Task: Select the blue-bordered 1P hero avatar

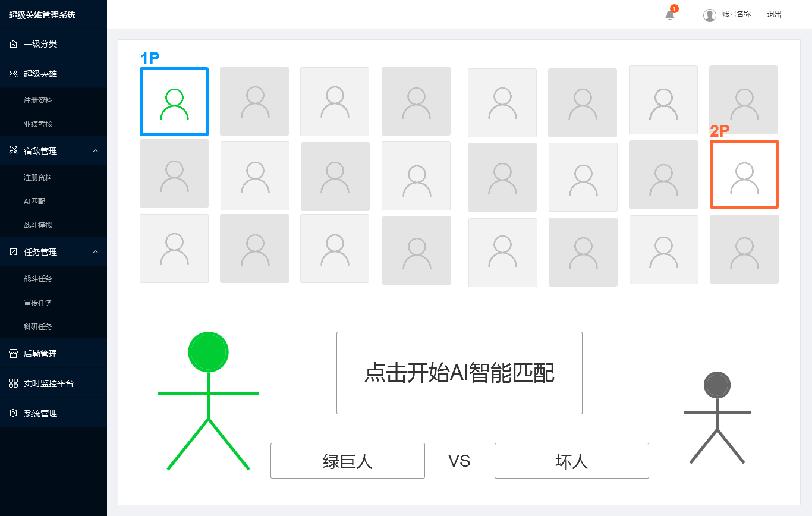Action: tap(174, 100)
